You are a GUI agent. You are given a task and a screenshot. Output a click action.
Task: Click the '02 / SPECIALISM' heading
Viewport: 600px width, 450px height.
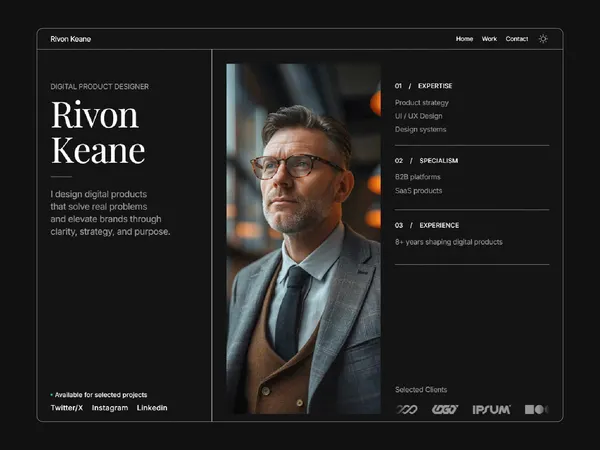point(426,160)
